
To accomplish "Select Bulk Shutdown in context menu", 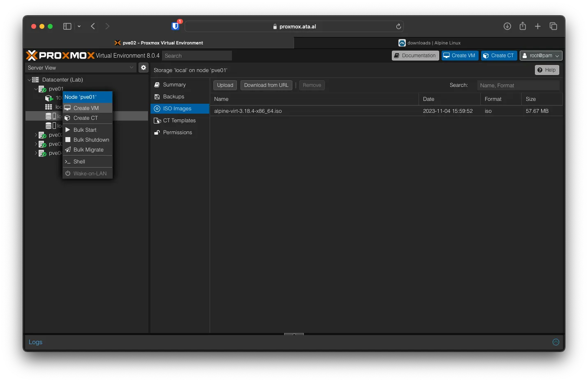I will click(88, 140).
